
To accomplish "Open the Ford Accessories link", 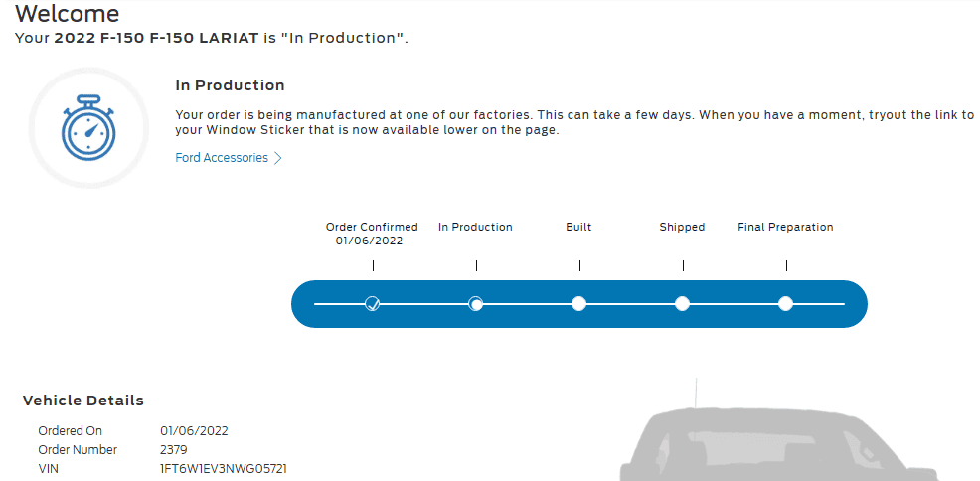I will click(x=222, y=158).
